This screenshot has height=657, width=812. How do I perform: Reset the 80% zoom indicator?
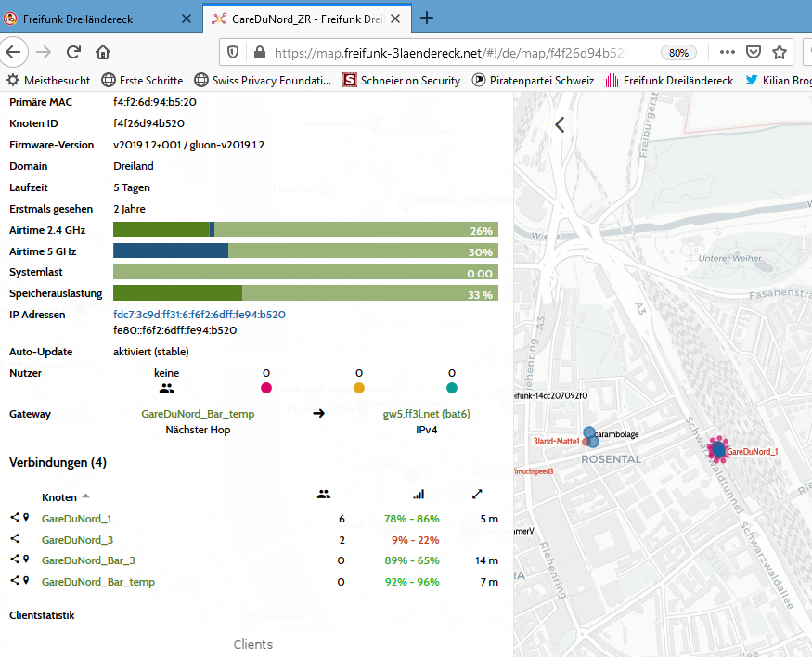click(x=678, y=53)
